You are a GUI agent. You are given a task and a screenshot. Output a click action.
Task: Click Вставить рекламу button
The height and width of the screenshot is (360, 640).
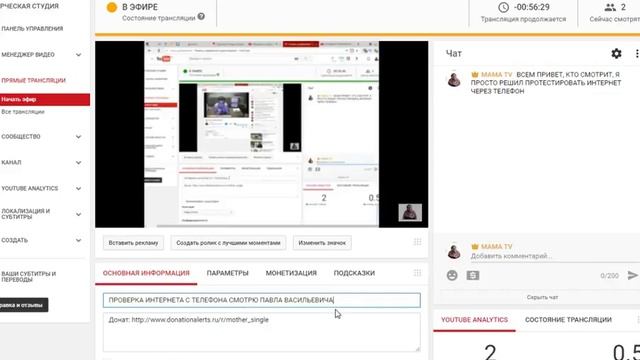[x=133, y=243]
